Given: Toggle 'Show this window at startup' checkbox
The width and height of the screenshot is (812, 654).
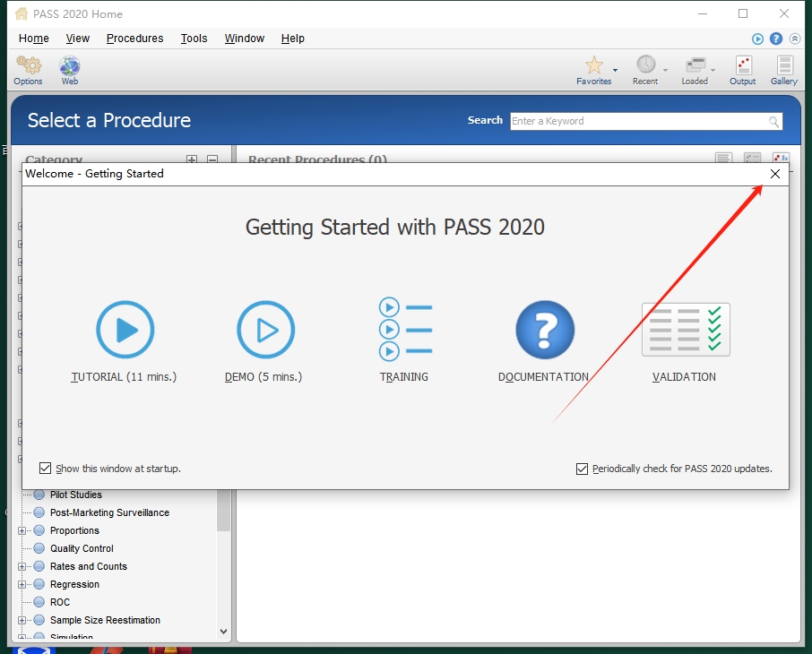Looking at the screenshot, I should (46, 469).
